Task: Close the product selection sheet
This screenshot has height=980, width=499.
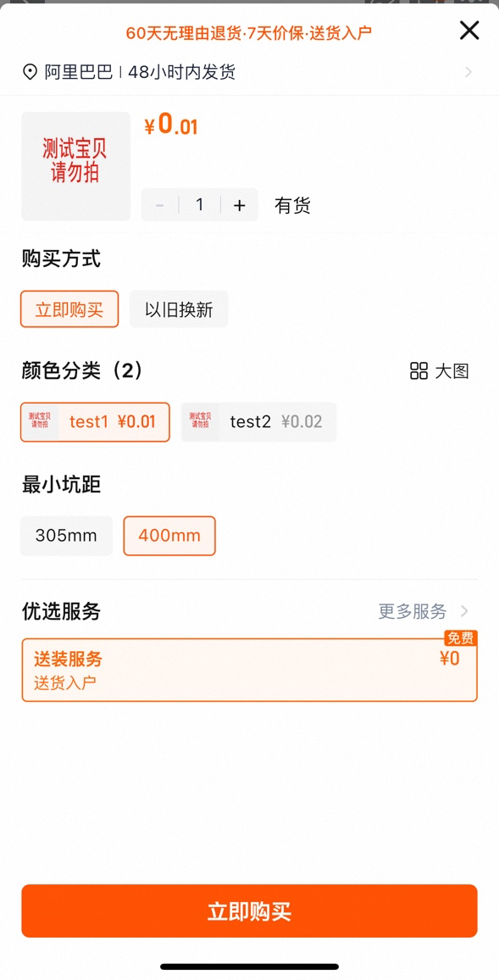Action: (x=469, y=30)
